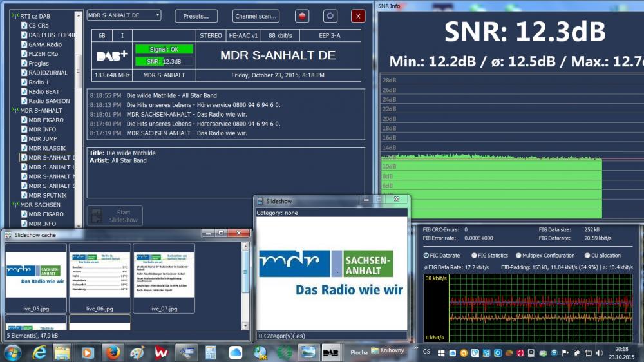The image size is (644, 362).
Task: Click the Slideshow cache scrollbar down arrow
Action: point(245,326)
